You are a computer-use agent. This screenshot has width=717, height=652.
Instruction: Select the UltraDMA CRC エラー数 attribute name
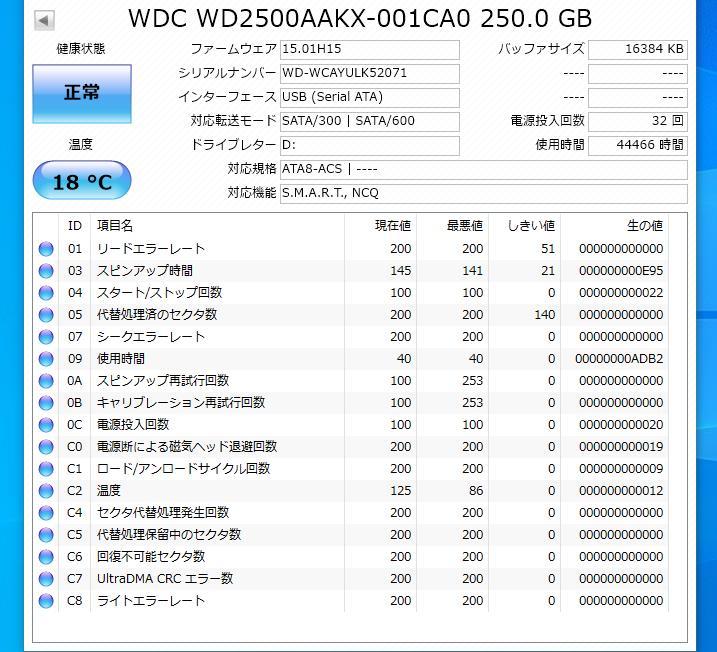[x=165, y=578]
